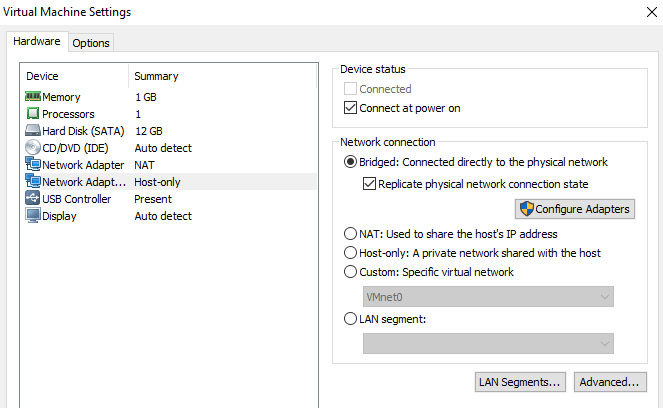Viewport: 663px width, 408px height.
Task: Choose the Host-only private network option
Action: click(350, 253)
